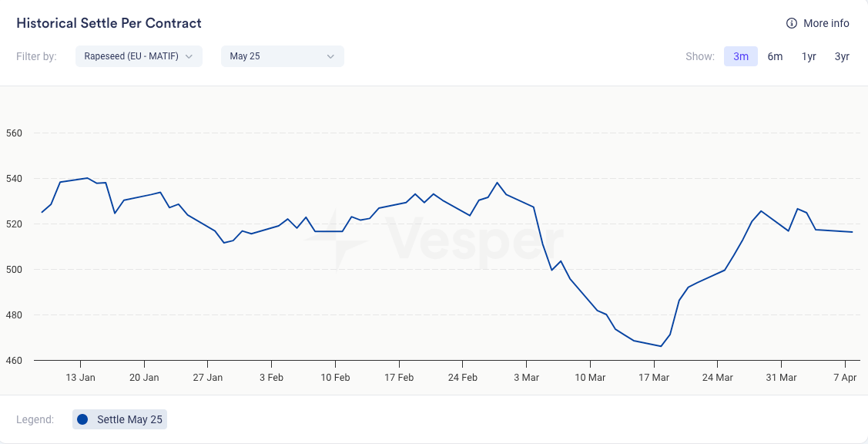
Task: Show the 1yr time range
Action: 809,56
